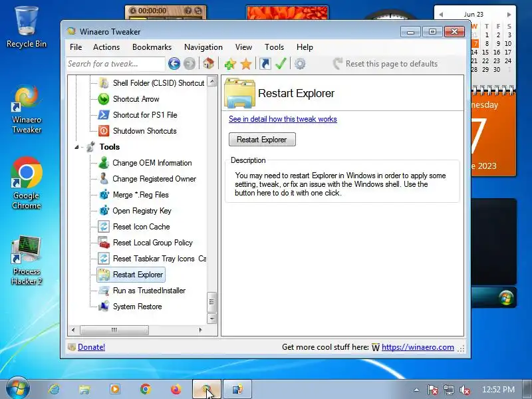Select Shutdown Shortcuts entry
The width and height of the screenshot is (532, 399).
[144, 131]
